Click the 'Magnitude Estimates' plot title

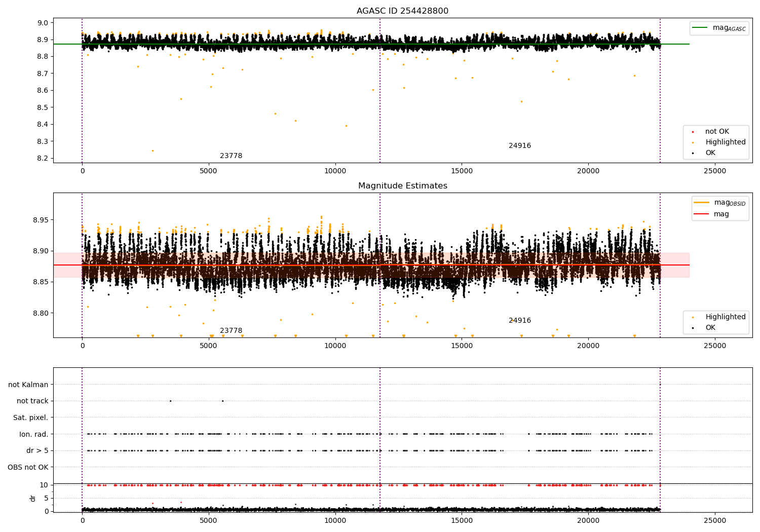pyautogui.click(x=402, y=186)
